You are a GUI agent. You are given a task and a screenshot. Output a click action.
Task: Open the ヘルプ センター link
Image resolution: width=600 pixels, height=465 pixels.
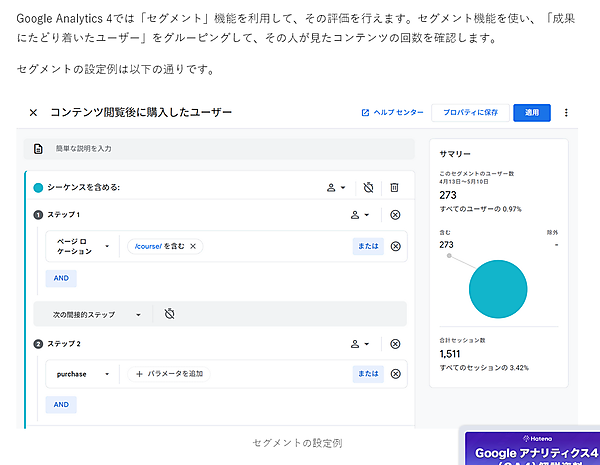[391, 113]
